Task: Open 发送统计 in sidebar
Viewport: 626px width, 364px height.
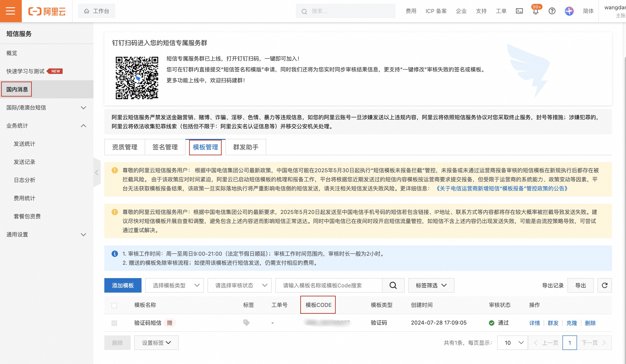Action: [x=47, y=144]
